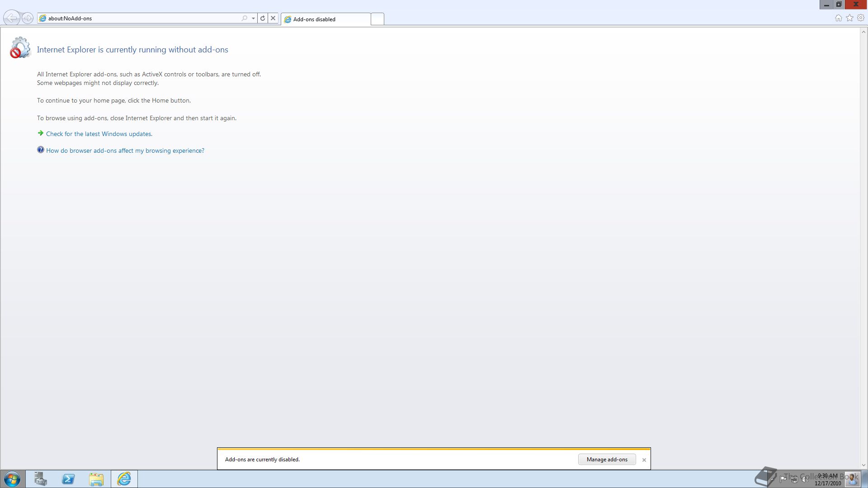The height and width of the screenshot is (488, 868).
Task: Click the search magnifier in address bar
Action: (245, 19)
